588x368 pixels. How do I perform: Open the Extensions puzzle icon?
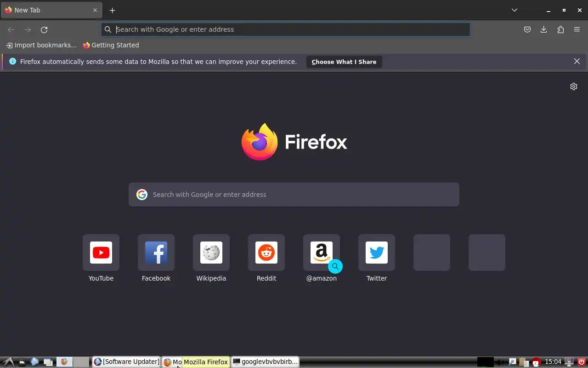[560, 29]
